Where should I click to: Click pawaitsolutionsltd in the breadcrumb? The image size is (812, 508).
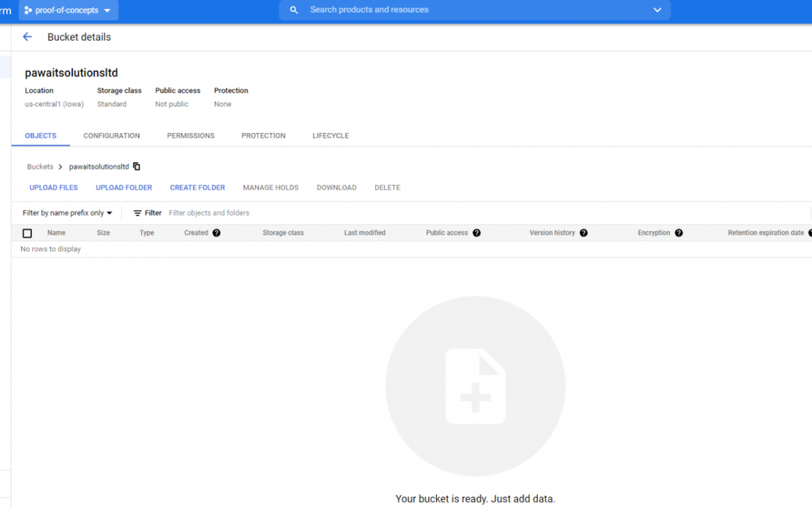[x=99, y=166]
